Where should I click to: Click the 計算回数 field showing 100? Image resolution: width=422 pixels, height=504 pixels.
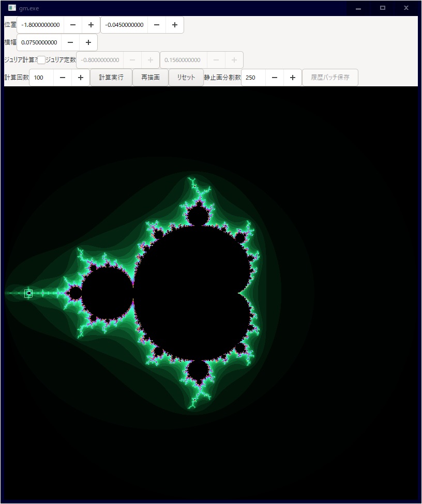tap(41, 78)
